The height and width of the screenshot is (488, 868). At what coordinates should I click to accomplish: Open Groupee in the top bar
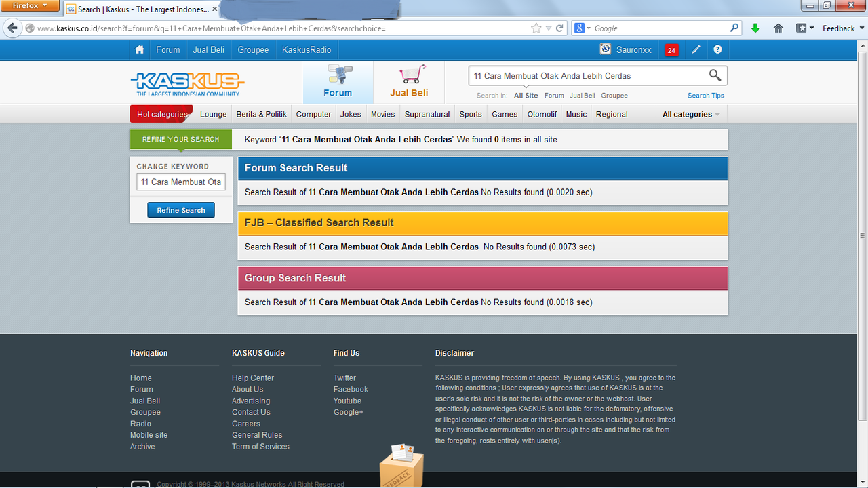coord(253,49)
